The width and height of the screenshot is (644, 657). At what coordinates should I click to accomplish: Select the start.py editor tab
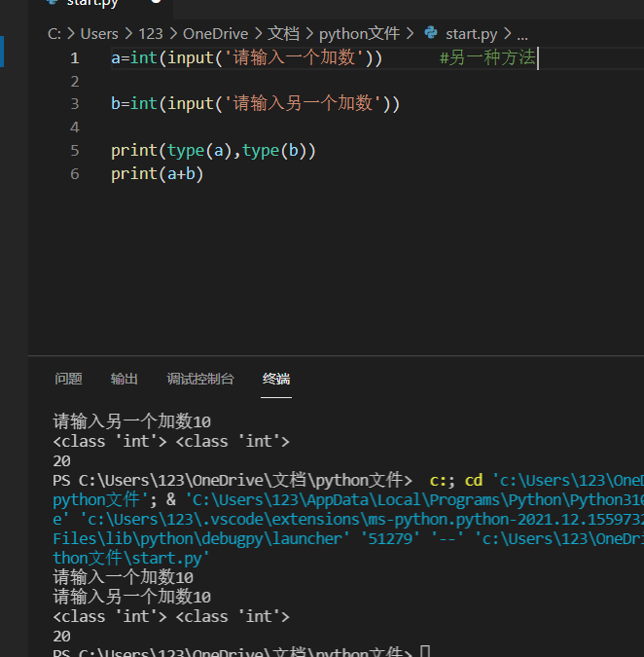pyautogui.click(x=91, y=3)
